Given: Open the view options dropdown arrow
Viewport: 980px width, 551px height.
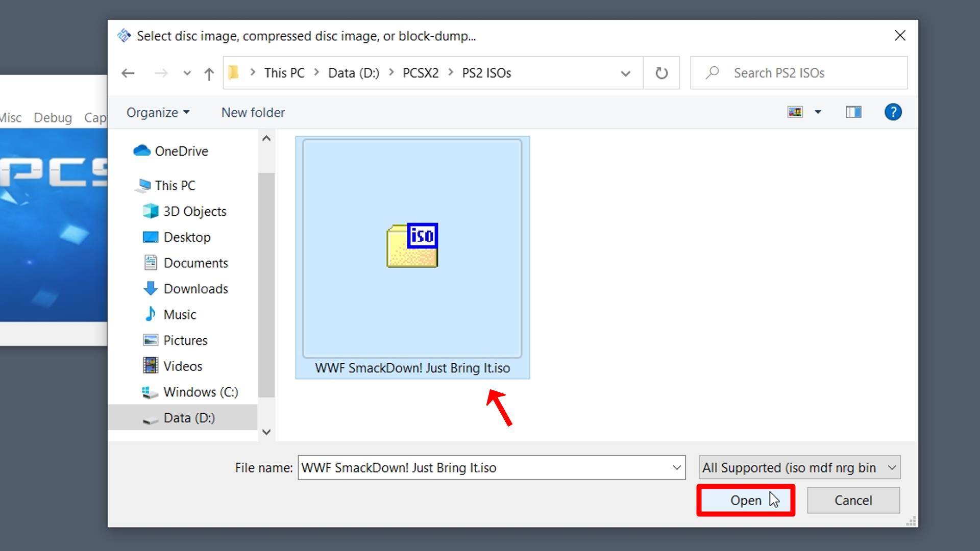Looking at the screenshot, I should 818,112.
